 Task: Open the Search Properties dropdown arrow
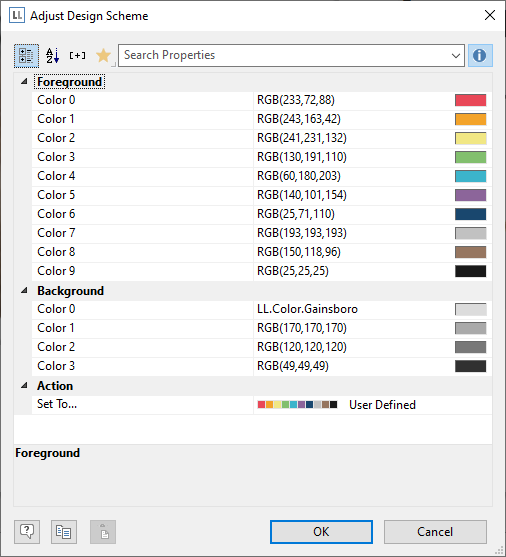[456, 55]
